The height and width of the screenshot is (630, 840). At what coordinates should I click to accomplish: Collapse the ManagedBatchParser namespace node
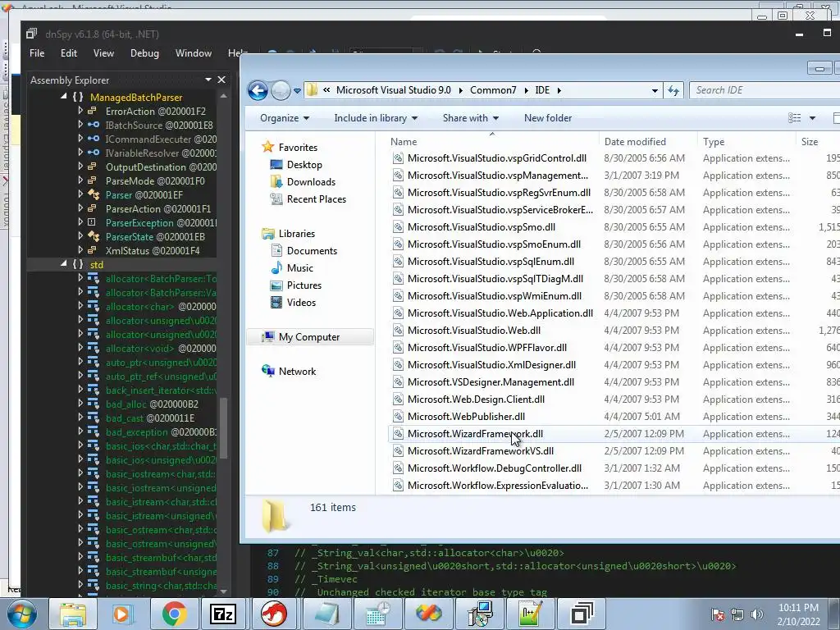click(64, 97)
